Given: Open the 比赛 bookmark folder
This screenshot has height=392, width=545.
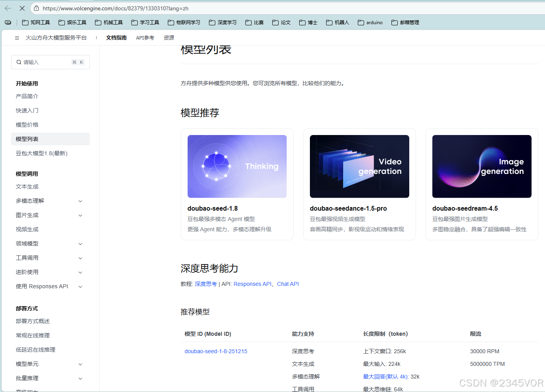Looking at the screenshot, I should [254, 23].
